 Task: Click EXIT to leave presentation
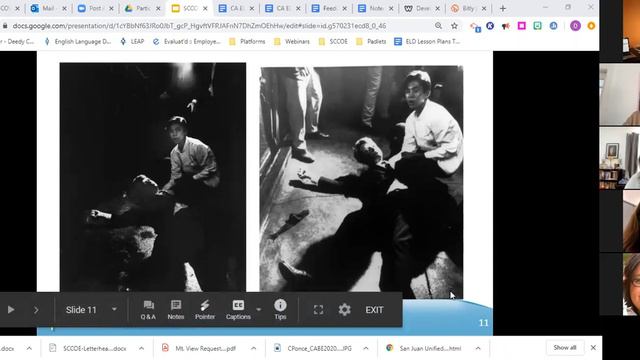(374, 310)
